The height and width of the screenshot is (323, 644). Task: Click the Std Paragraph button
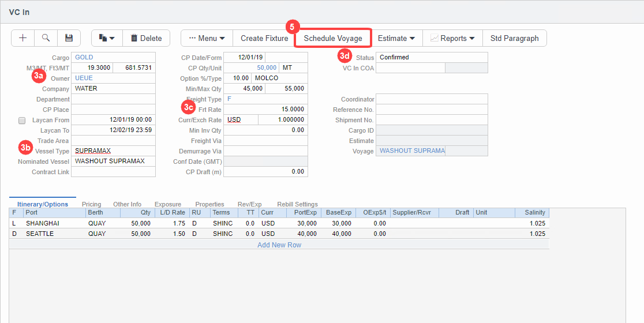point(514,38)
